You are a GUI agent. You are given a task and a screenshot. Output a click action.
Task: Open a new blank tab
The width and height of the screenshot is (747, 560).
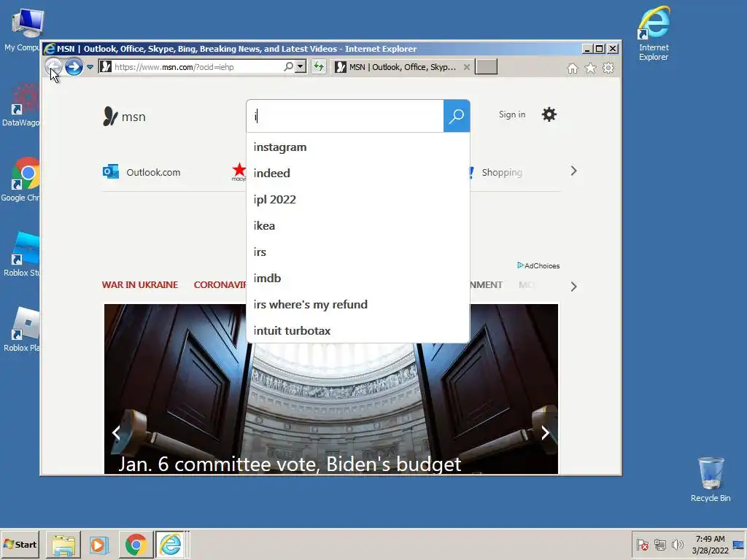pos(487,67)
